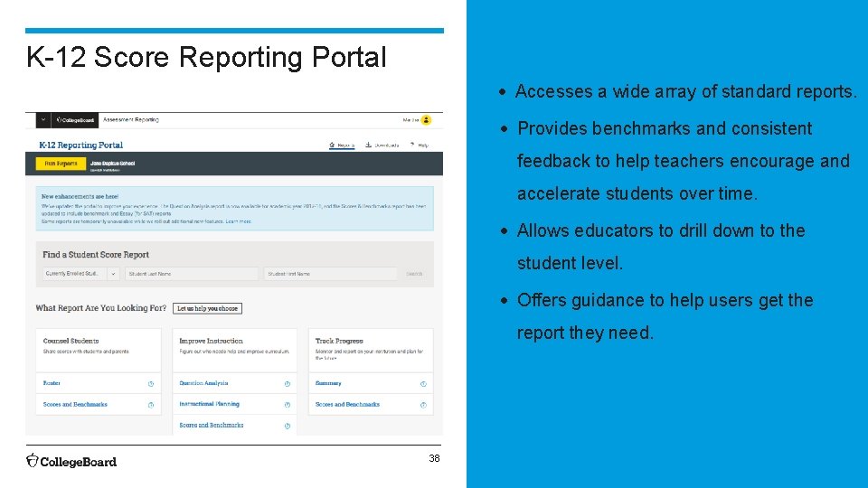Expand the chevron menu left of CollegeBoard logo
The height and width of the screenshot is (488, 868).
(x=43, y=119)
